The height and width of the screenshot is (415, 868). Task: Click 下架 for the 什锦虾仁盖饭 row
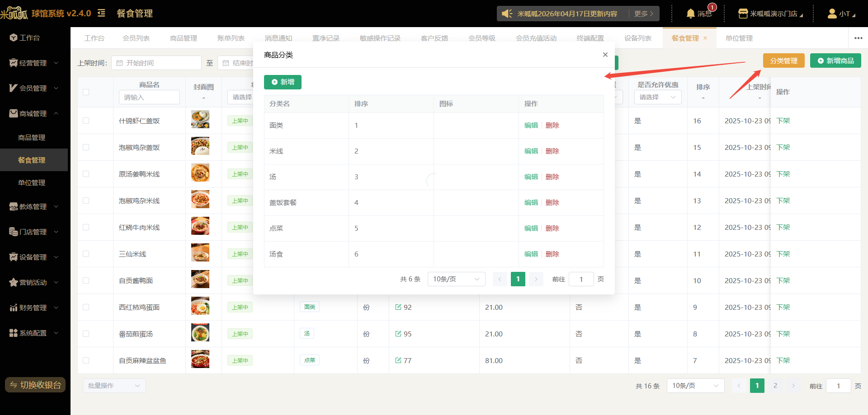783,121
